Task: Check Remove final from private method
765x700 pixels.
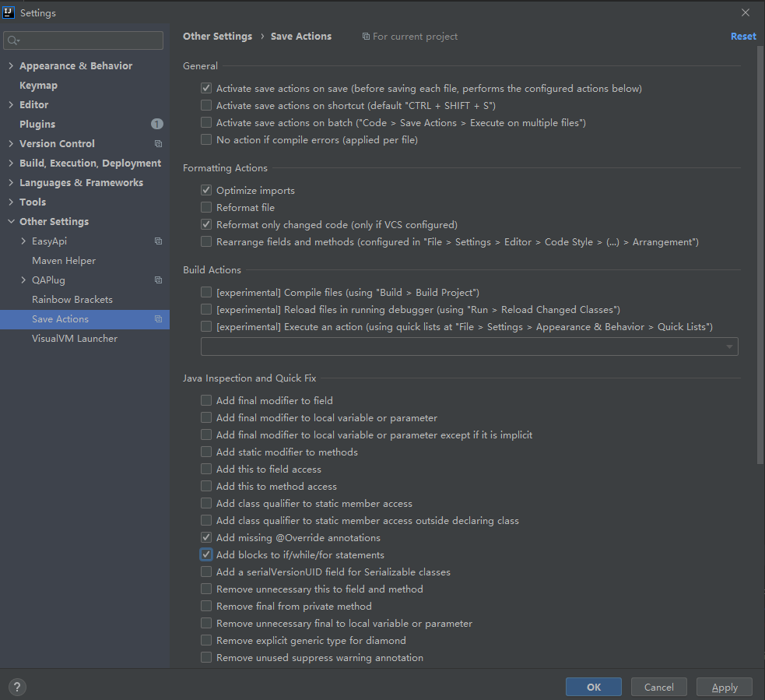Action: coord(206,606)
